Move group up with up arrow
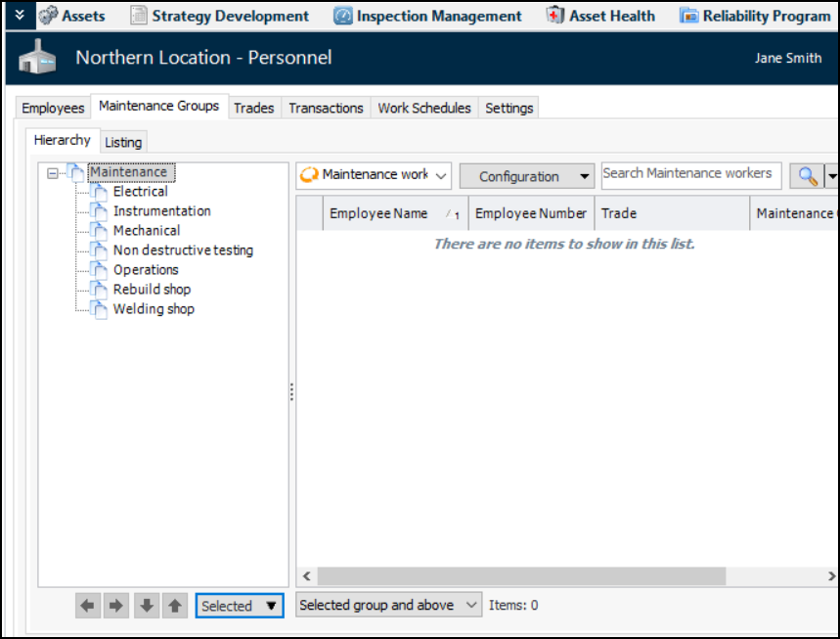 (175, 606)
